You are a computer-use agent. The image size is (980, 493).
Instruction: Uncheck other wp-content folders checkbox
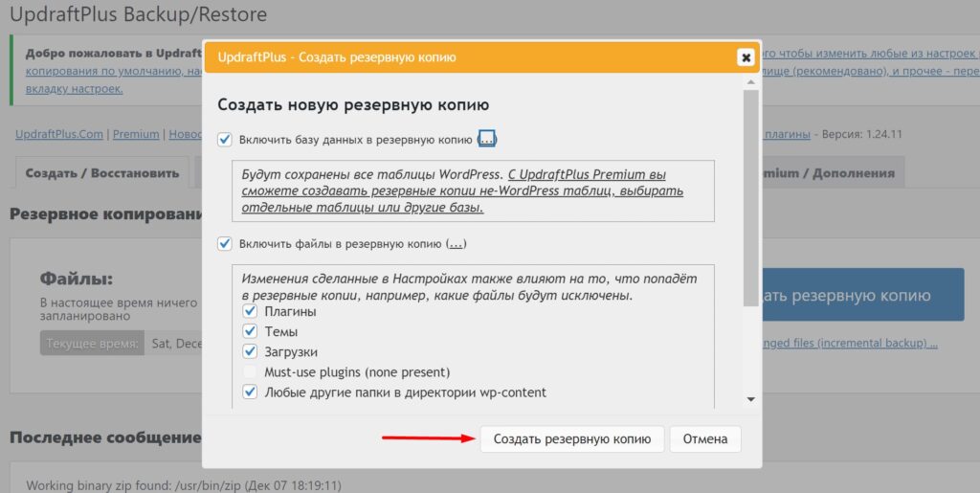click(250, 392)
